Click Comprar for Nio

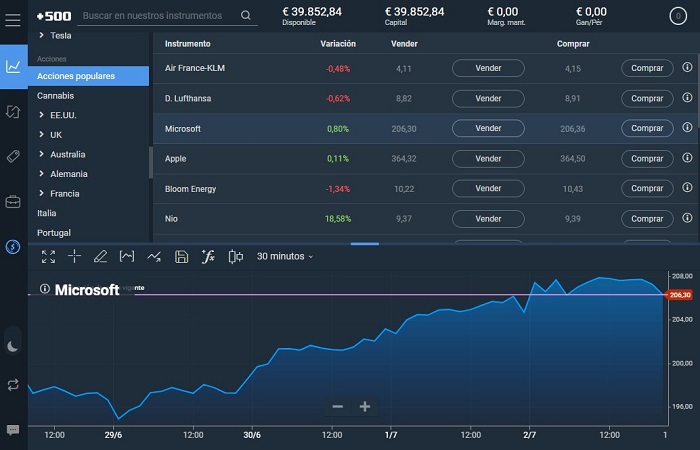647,219
